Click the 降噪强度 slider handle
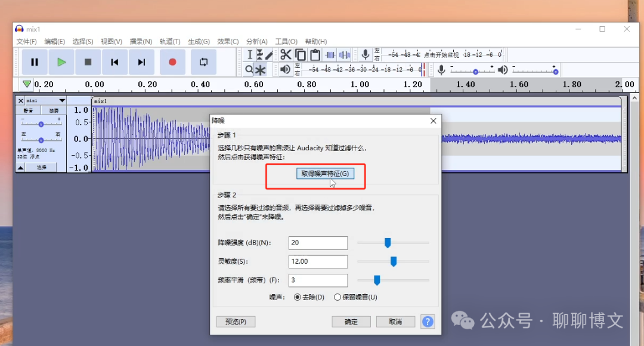This screenshot has width=644, height=346. click(388, 243)
